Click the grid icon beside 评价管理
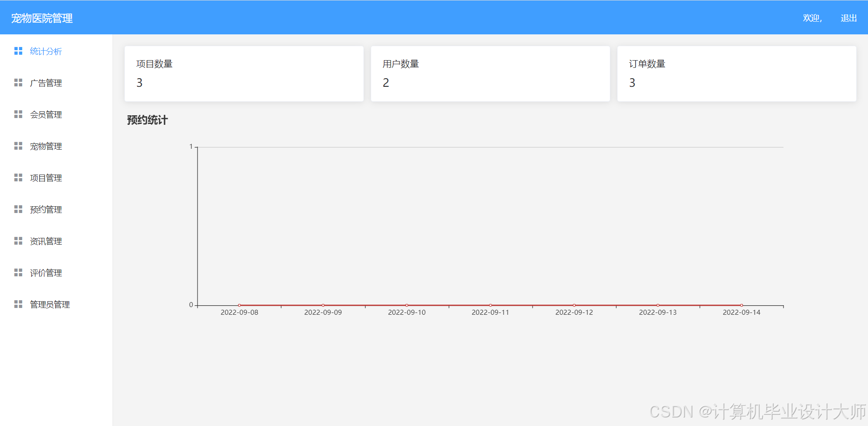This screenshot has width=868, height=426. pos(18,273)
